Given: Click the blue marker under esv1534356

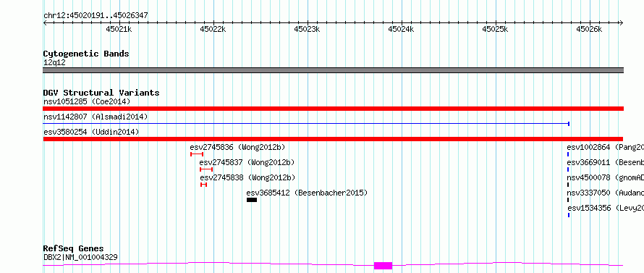Looking at the screenshot, I should tap(569, 215).
